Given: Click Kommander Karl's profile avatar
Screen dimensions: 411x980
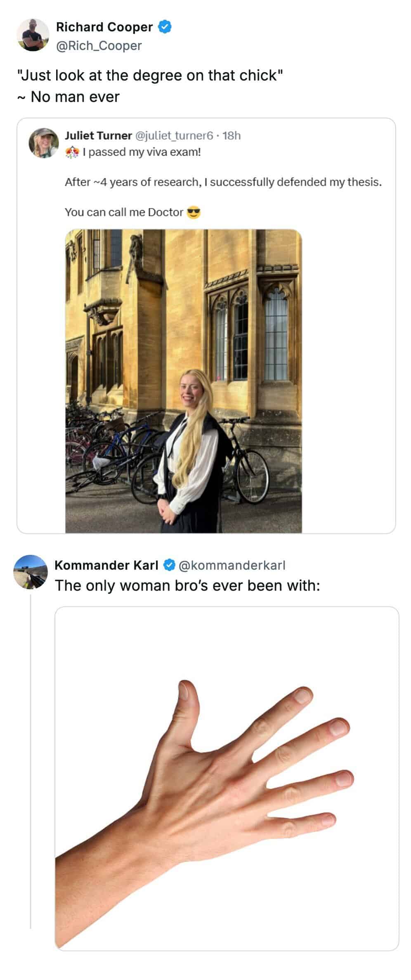Looking at the screenshot, I should coord(31,572).
